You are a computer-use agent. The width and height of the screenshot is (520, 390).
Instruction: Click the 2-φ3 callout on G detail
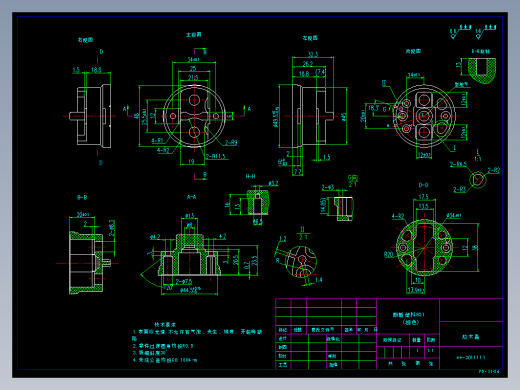coord(328,187)
